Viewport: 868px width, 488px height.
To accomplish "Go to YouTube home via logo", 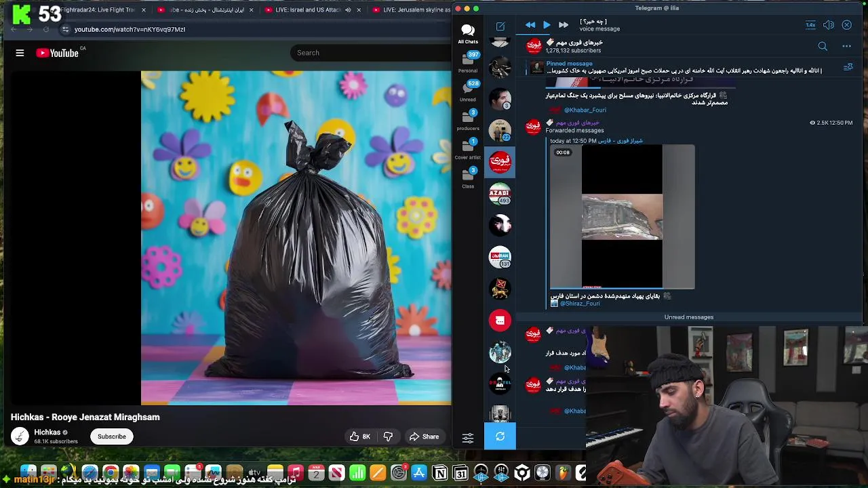I will (57, 53).
